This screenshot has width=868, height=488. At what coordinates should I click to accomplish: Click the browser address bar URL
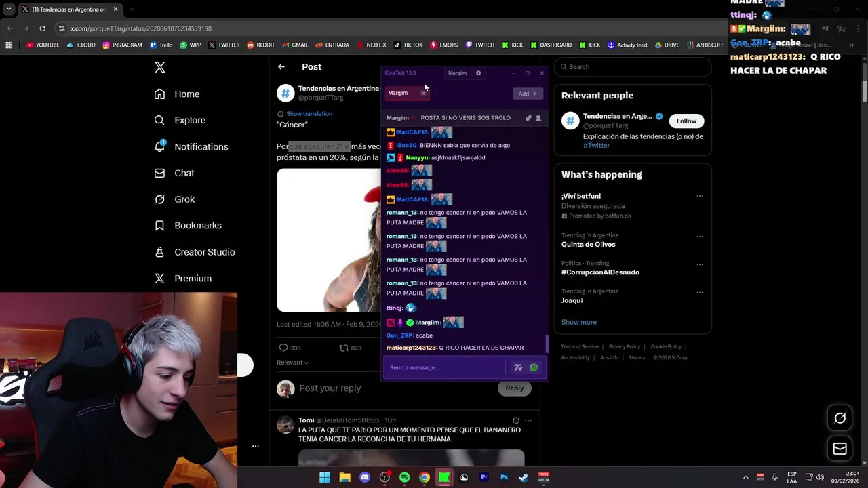(141, 28)
